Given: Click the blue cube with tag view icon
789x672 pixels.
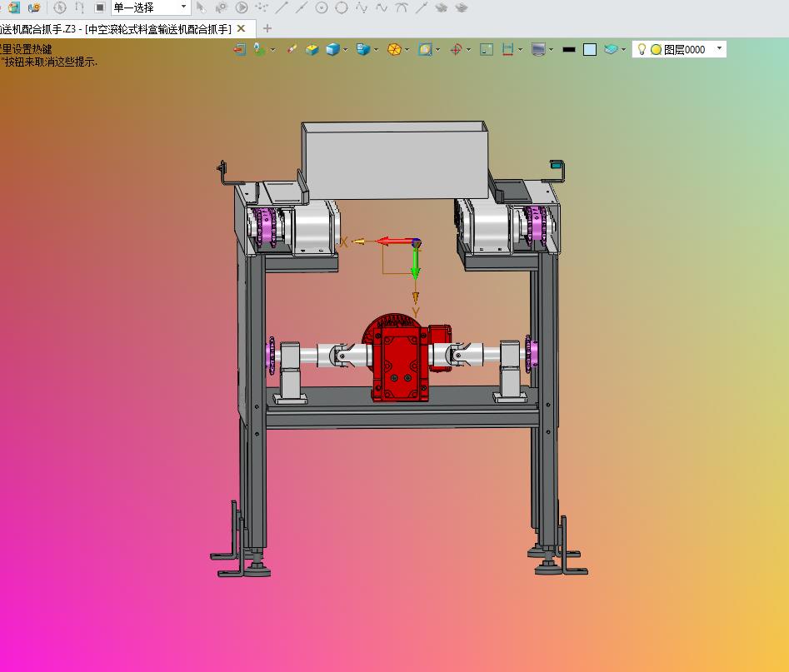Looking at the screenshot, I should (x=363, y=49).
